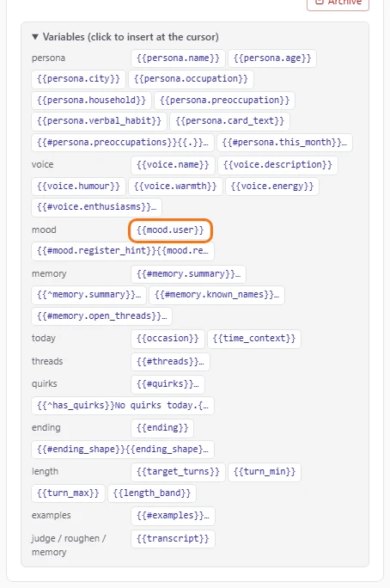The image size is (390, 588).
Task: Collapse the Variables section disclosure triangle
Action: [35, 37]
